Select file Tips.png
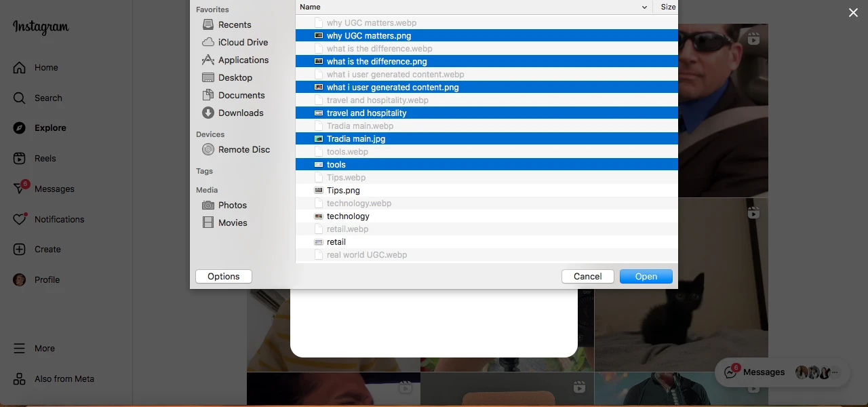The image size is (868, 407). 486,191
